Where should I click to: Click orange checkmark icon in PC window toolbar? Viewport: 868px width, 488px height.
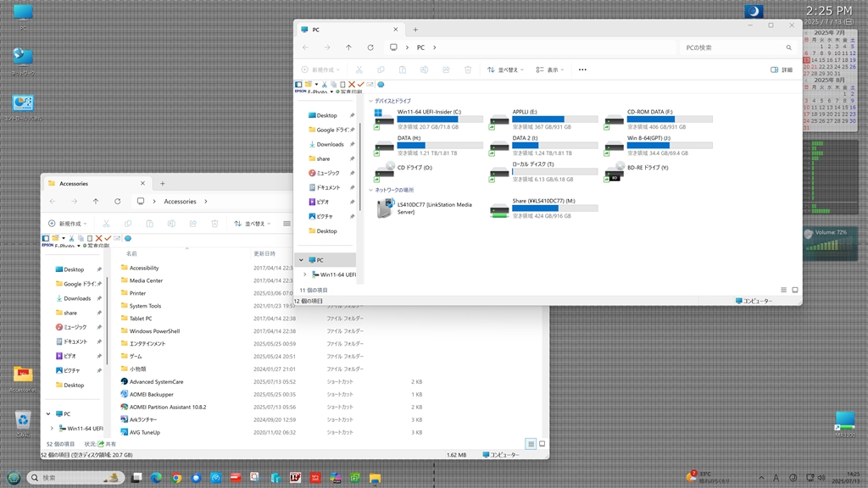coord(360,85)
